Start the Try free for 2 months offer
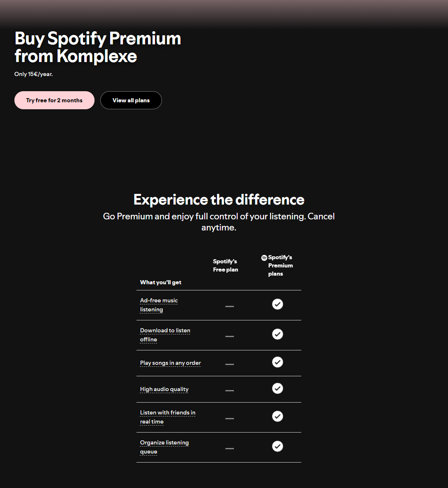448x488 pixels. point(54,100)
